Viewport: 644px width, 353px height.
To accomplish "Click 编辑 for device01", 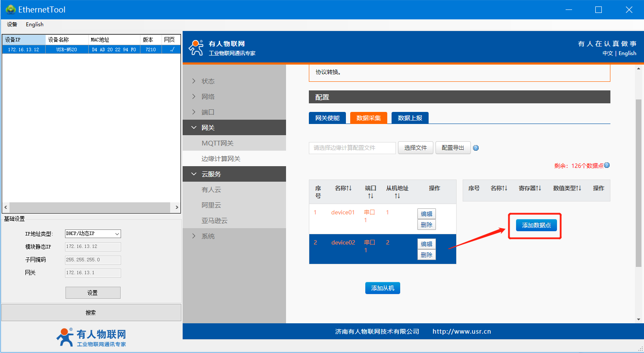I will [x=426, y=214].
